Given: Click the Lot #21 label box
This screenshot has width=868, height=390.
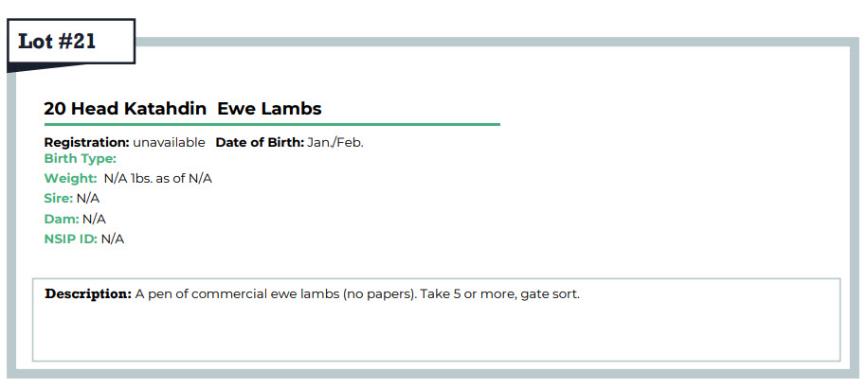Looking at the screenshot, I should [x=71, y=42].
